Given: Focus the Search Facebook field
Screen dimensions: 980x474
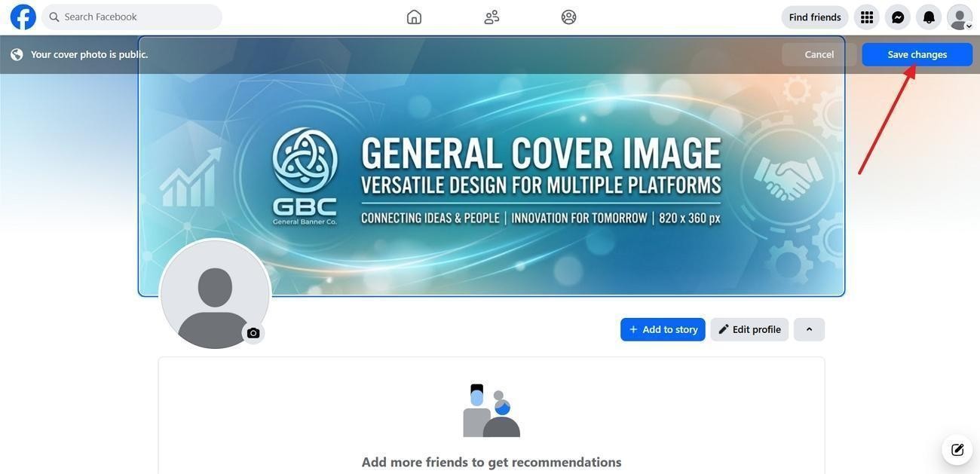Looking at the screenshot, I should 132,17.
